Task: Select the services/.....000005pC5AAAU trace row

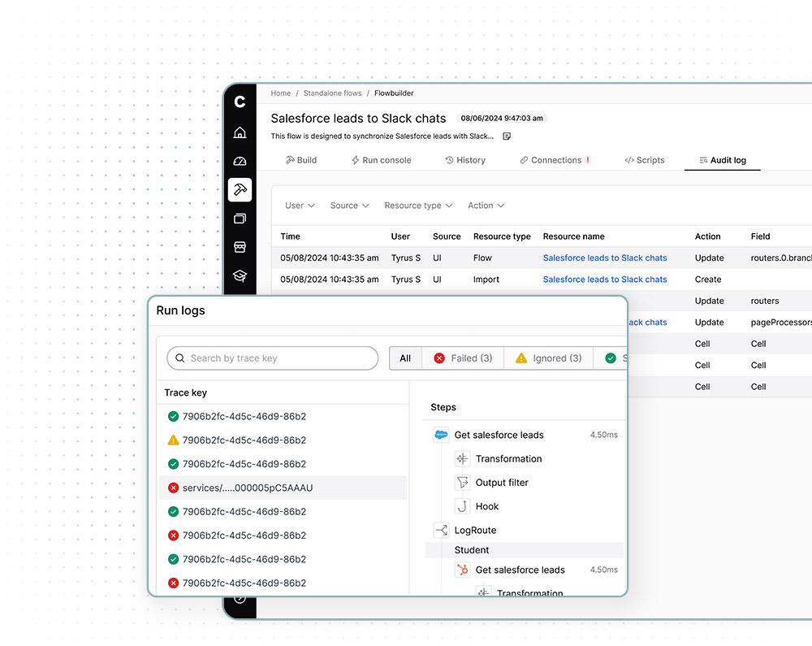Action: click(x=283, y=488)
